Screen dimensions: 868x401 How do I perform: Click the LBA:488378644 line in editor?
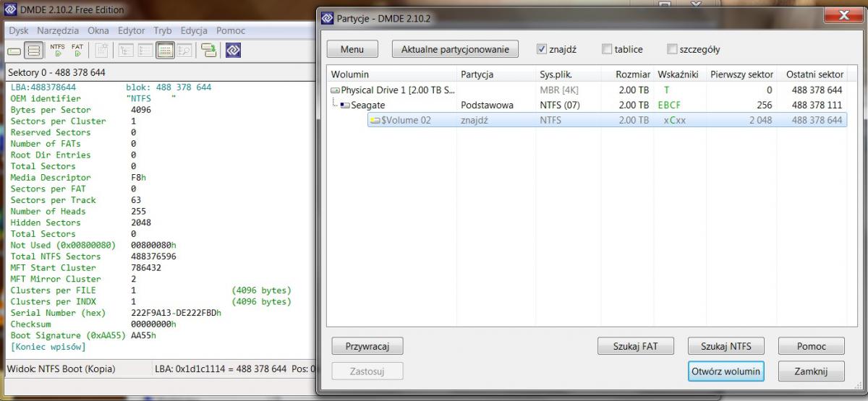[43, 87]
